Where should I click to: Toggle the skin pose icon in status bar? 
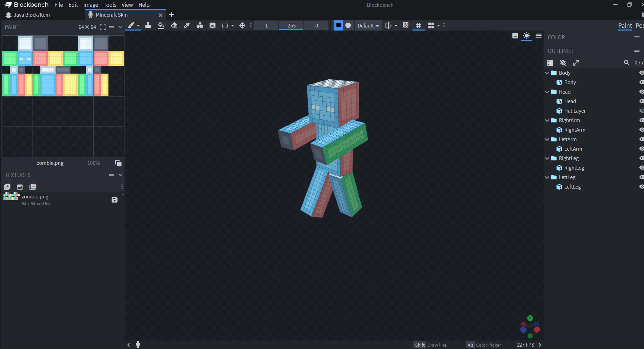tap(138, 345)
